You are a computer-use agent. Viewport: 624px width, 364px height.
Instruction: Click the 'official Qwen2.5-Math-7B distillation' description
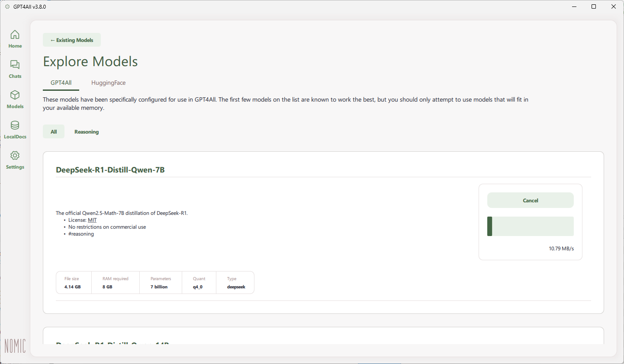tap(122, 213)
